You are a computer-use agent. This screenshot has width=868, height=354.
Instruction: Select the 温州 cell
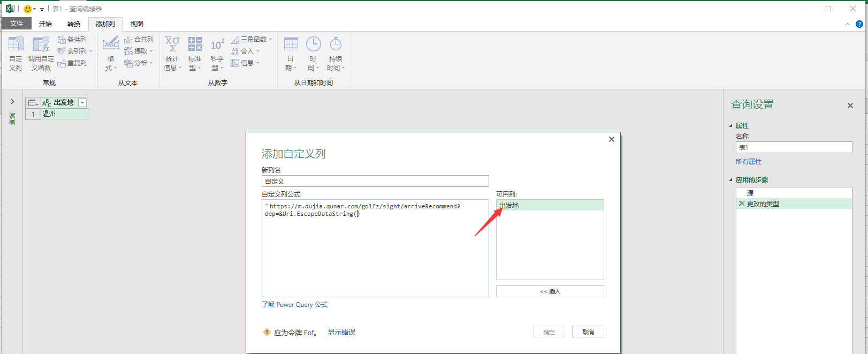pyautogui.click(x=64, y=114)
